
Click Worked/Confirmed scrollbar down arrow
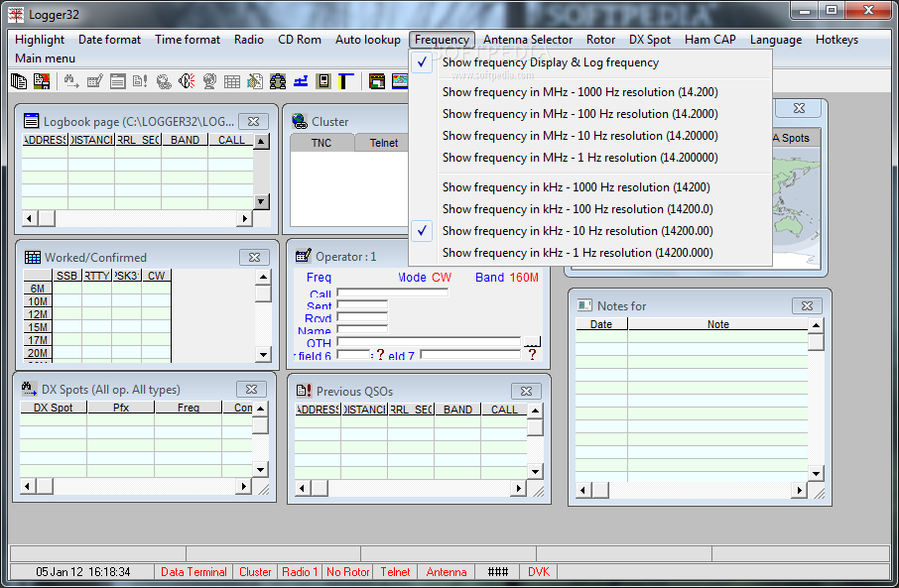[263, 354]
